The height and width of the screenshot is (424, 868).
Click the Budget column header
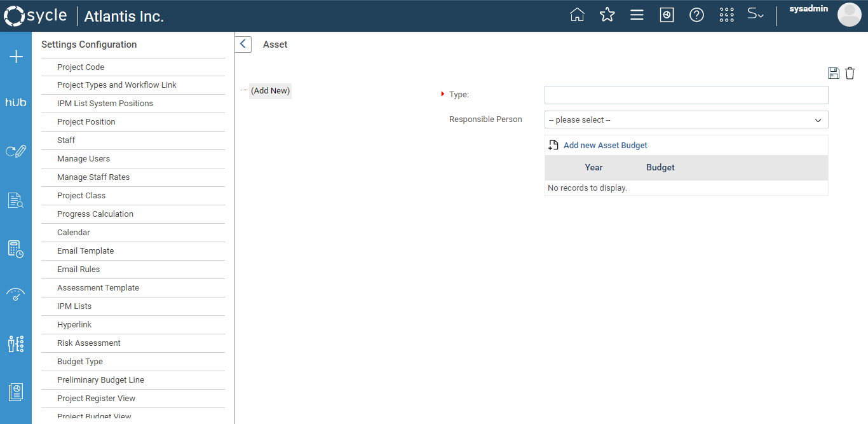point(660,168)
